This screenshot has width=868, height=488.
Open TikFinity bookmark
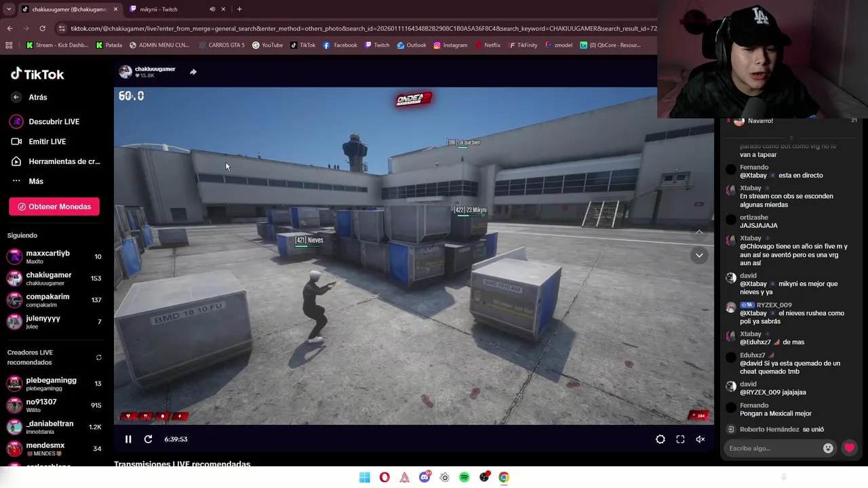click(522, 45)
